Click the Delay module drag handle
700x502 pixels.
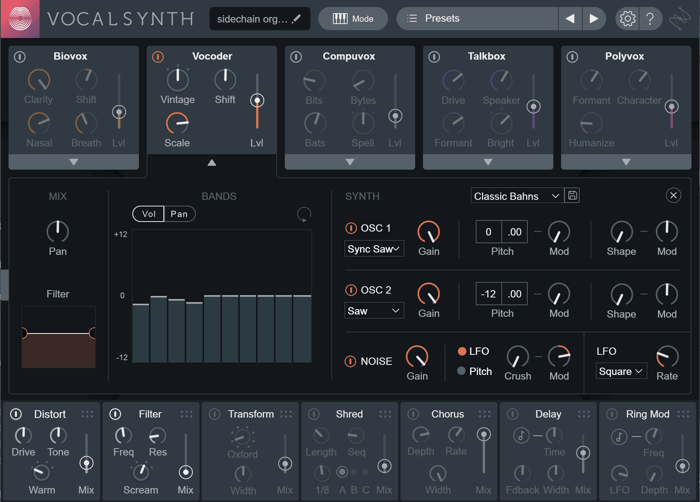tap(584, 414)
